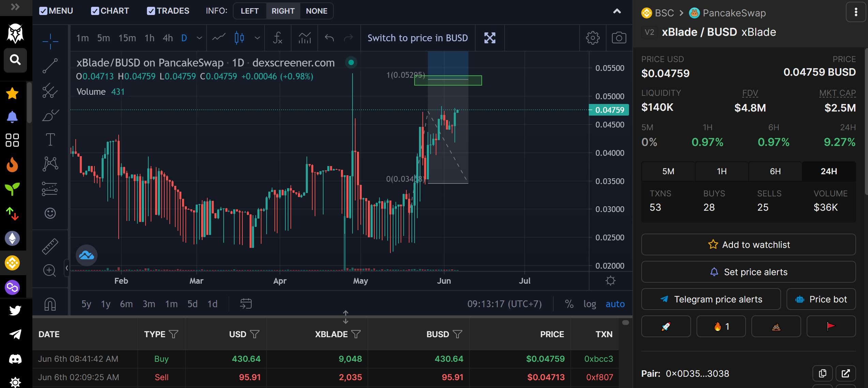This screenshot has width=868, height=388.
Task: Select the pattern drawing tool
Action: (x=50, y=164)
